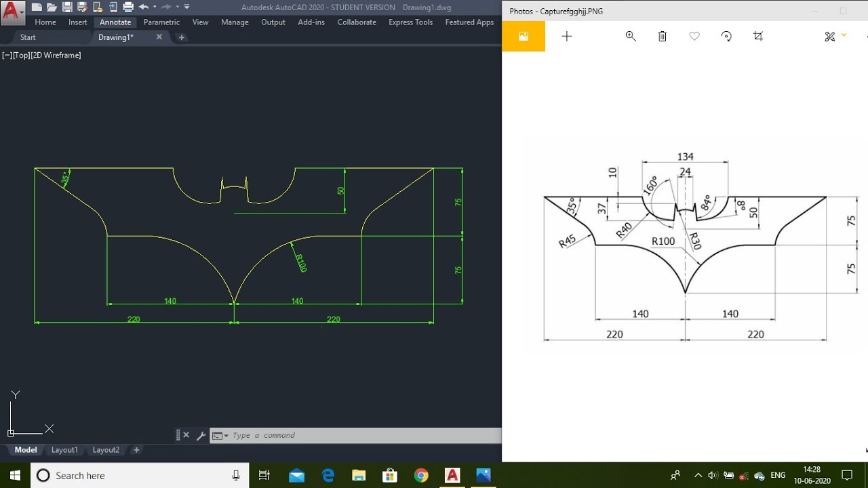
Task: Open the command line wrench settings icon
Action: [x=201, y=435]
